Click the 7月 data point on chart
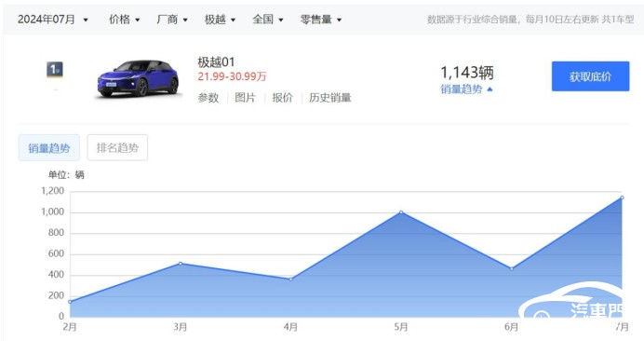 [622, 198]
